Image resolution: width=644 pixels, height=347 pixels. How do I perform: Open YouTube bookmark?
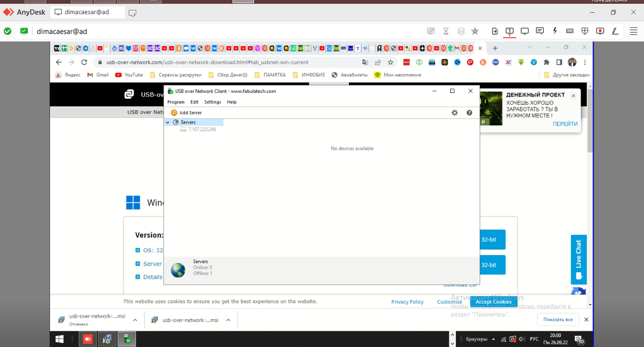click(x=129, y=75)
